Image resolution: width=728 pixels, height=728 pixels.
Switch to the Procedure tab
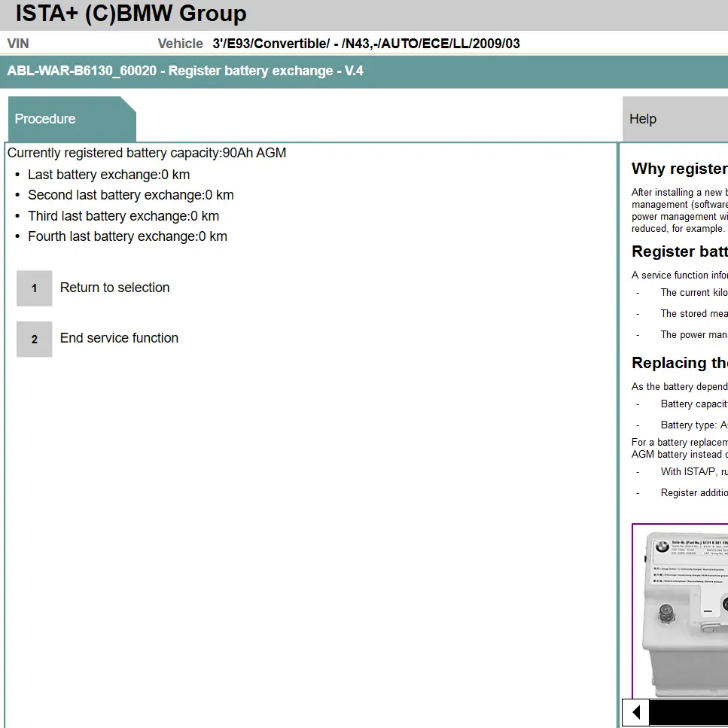46,119
